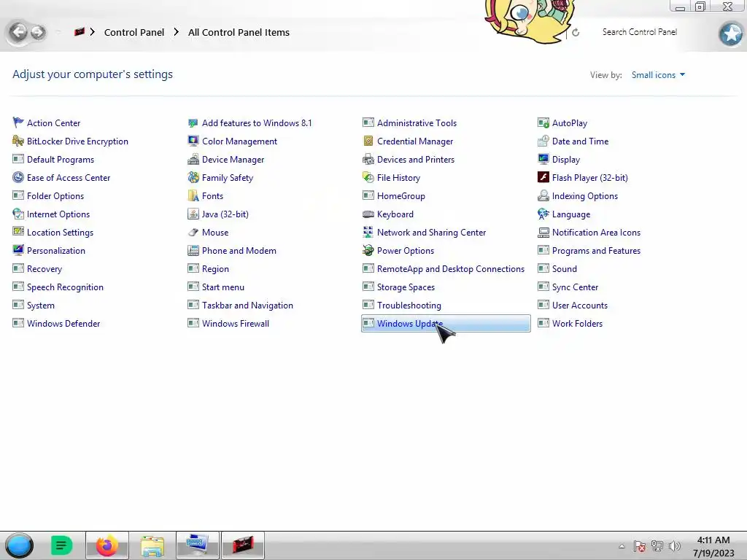Open Programs and Features link
Screen dimensions: 747x560
point(596,251)
